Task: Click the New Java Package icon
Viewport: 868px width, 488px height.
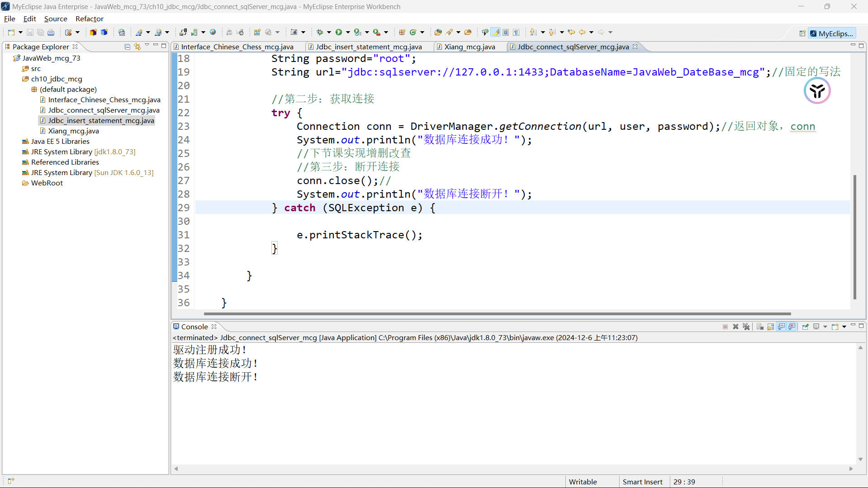Action: [402, 32]
